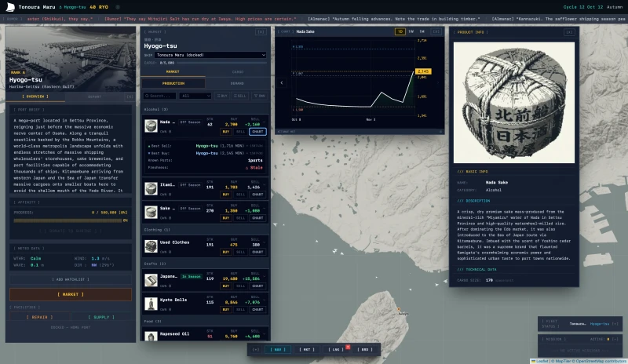Click the ship logo icon in top bar
This screenshot has height=364, width=628.
(x=10, y=7)
